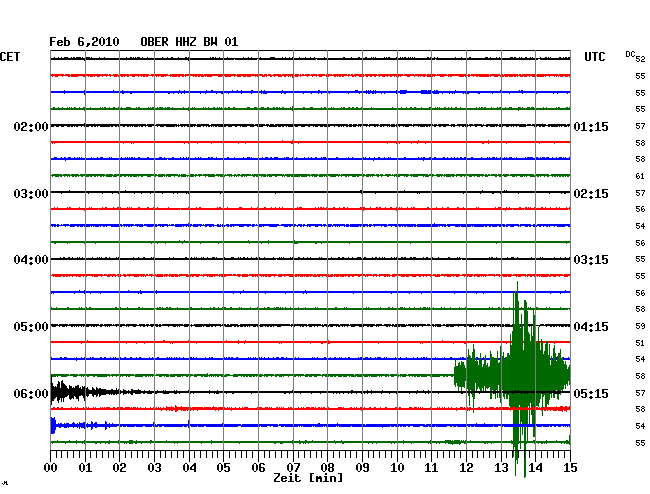Click minute tick label 13

[501, 468]
